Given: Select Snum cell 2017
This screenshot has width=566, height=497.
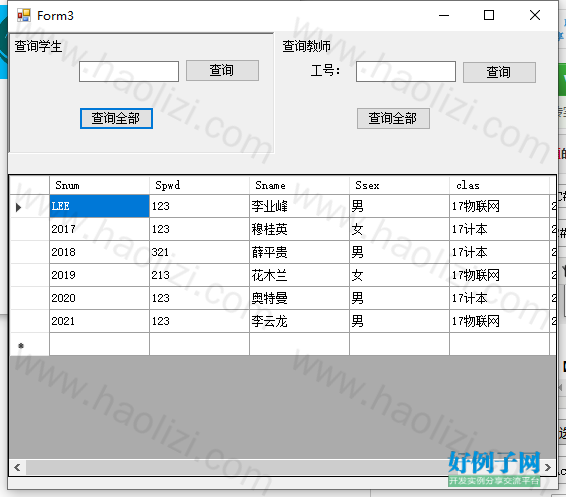Looking at the screenshot, I should point(99,229).
